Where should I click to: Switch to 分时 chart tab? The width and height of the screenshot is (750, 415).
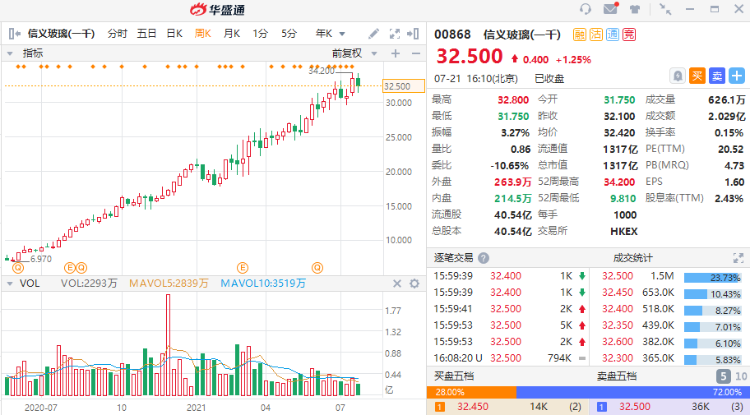coord(117,33)
